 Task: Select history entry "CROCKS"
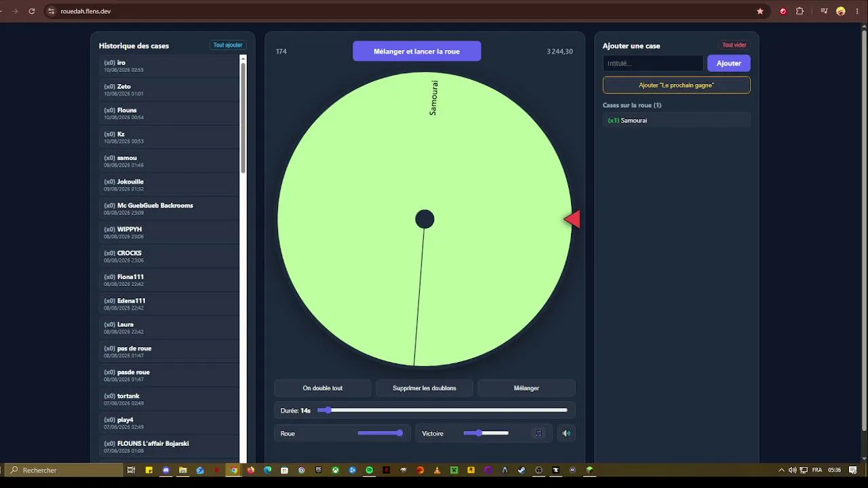(x=169, y=256)
